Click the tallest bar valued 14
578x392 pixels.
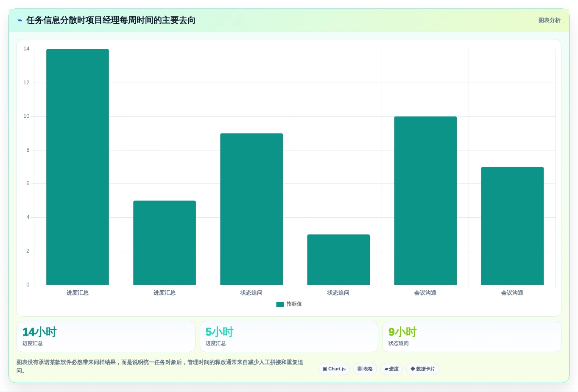[78, 167]
